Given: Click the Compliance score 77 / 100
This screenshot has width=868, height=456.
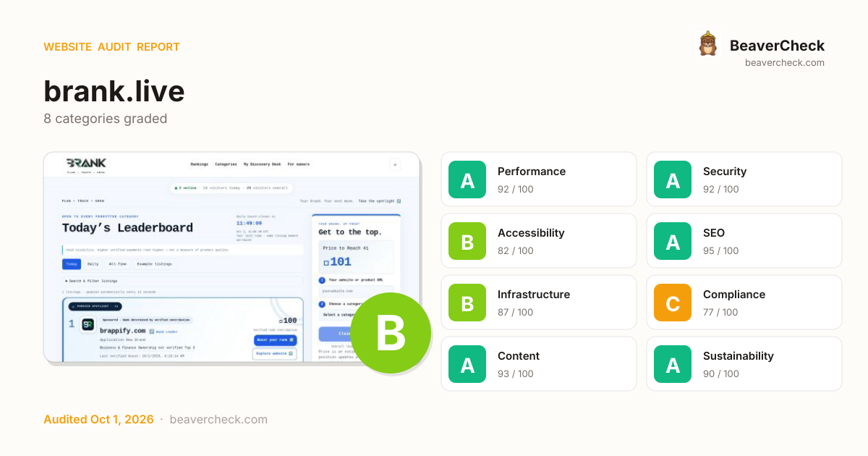Looking at the screenshot, I should point(721,313).
